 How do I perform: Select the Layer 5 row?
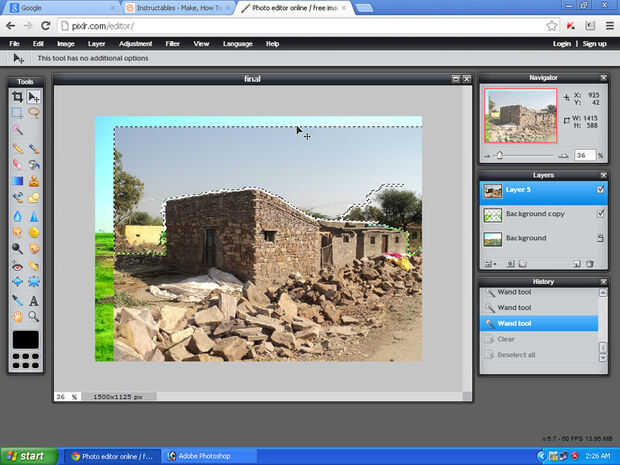point(544,192)
